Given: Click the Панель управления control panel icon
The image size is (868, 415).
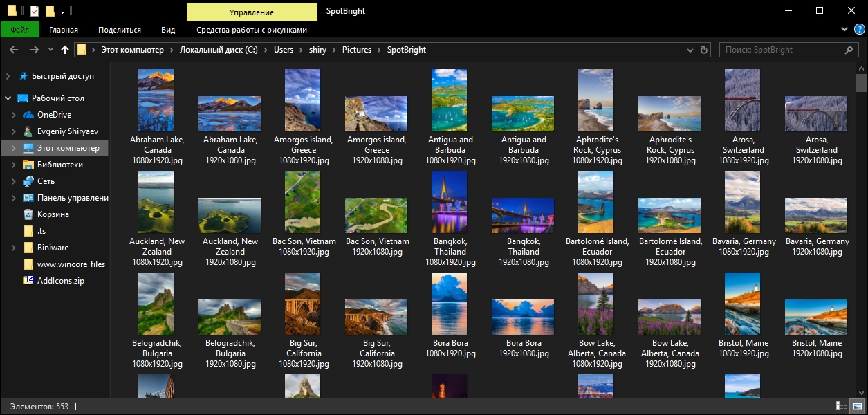Looking at the screenshot, I should (x=28, y=198).
